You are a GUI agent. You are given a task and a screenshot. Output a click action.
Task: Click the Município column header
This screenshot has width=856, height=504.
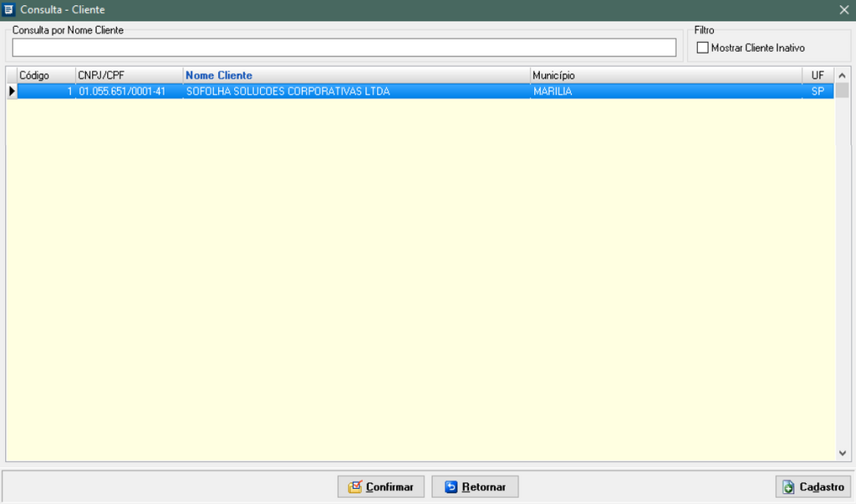[x=553, y=75]
